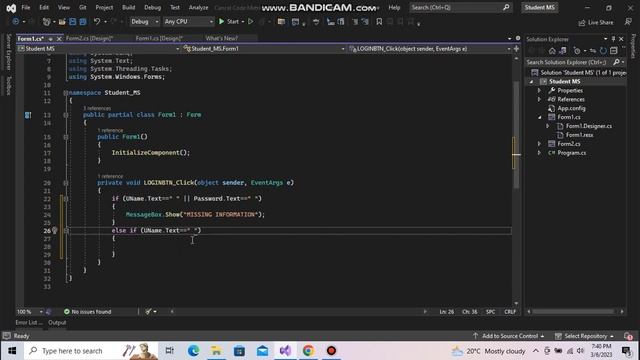
Task: Refresh Solution Explorer with circular arrow icon
Action: click(x=603, y=51)
